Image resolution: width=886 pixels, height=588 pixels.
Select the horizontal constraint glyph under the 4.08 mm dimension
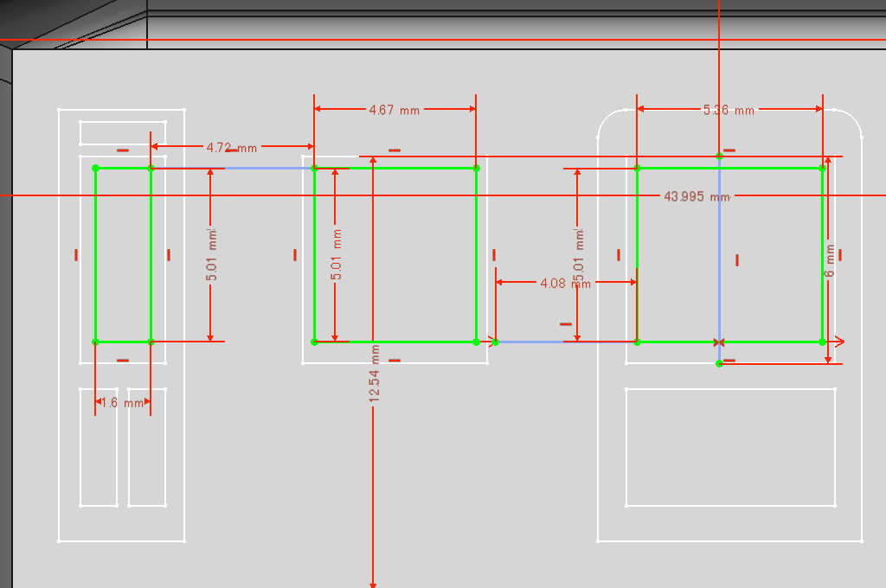tap(566, 324)
